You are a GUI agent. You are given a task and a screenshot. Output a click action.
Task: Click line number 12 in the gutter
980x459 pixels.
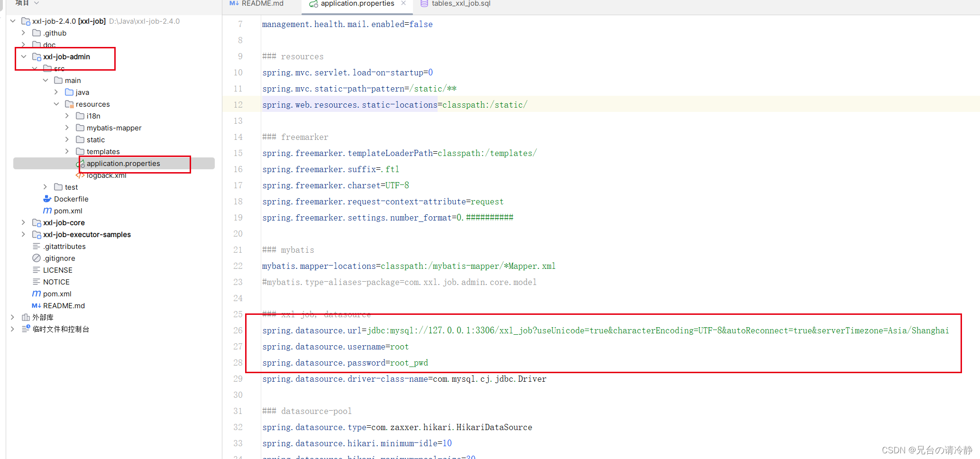point(238,105)
